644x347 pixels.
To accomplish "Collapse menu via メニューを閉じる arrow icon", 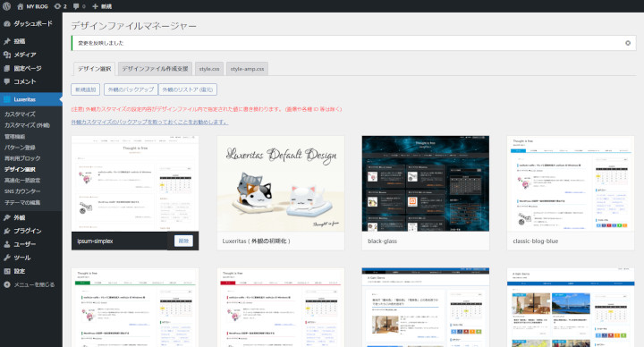I will pos(7,284).
